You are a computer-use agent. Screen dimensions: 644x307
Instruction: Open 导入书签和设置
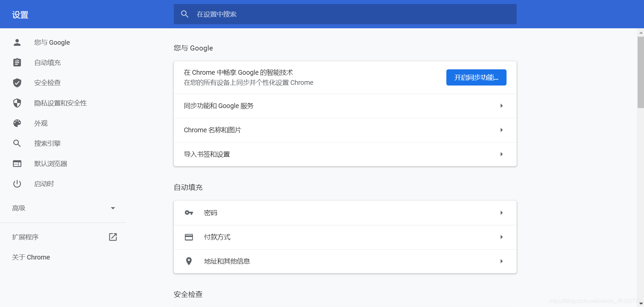pyautogui.click(x=345, y=154)
